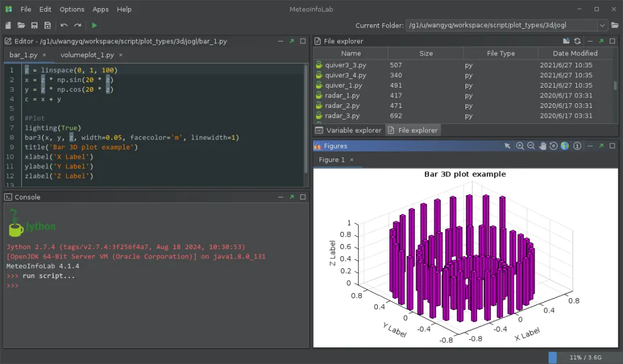Click the rotate tool in Figures toolbar
This screenshot has height=364, width=623.
(554, 146)
